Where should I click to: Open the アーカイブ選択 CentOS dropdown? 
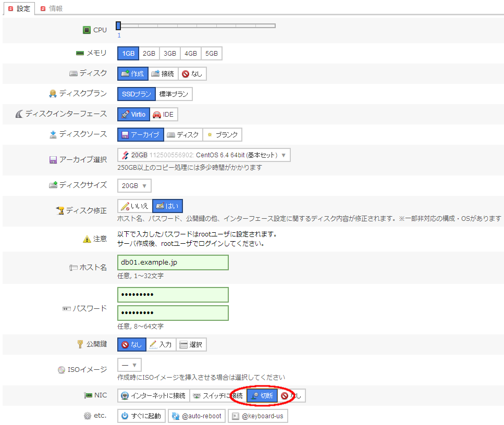(x=204, y=155)
